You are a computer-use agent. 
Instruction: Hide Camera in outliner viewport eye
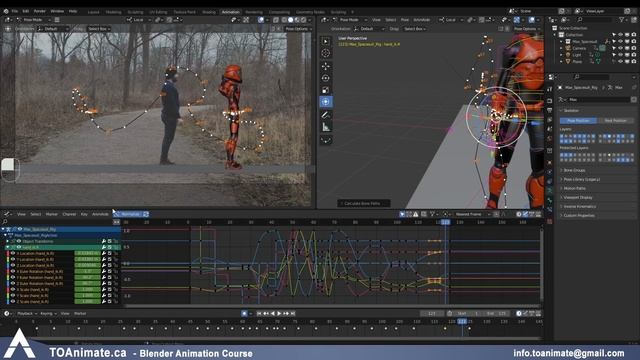pyautogui.click(x=620, y=48)
